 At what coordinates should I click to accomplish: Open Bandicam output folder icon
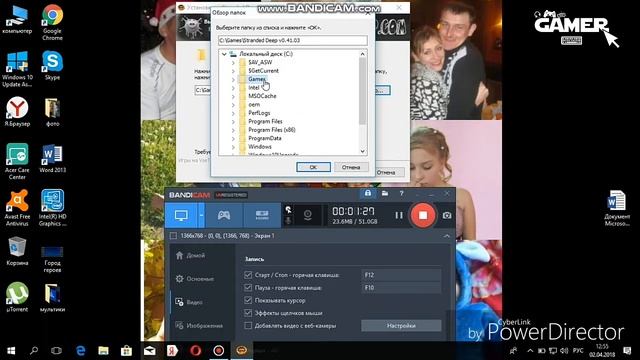[x=385, y=193]
